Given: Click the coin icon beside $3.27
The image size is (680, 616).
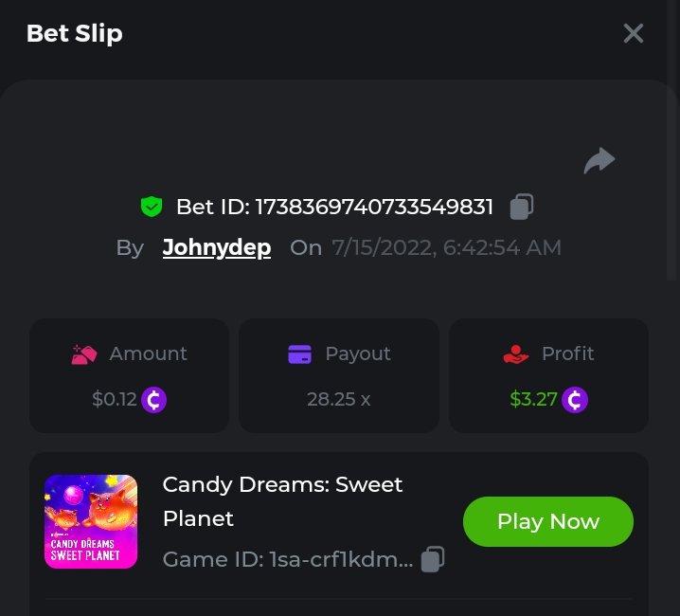Looking at the screenshot, I should pos(575,400).
